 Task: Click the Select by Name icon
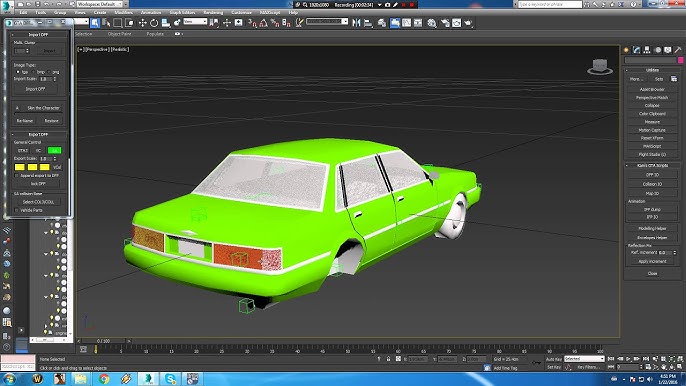point(106,23)
